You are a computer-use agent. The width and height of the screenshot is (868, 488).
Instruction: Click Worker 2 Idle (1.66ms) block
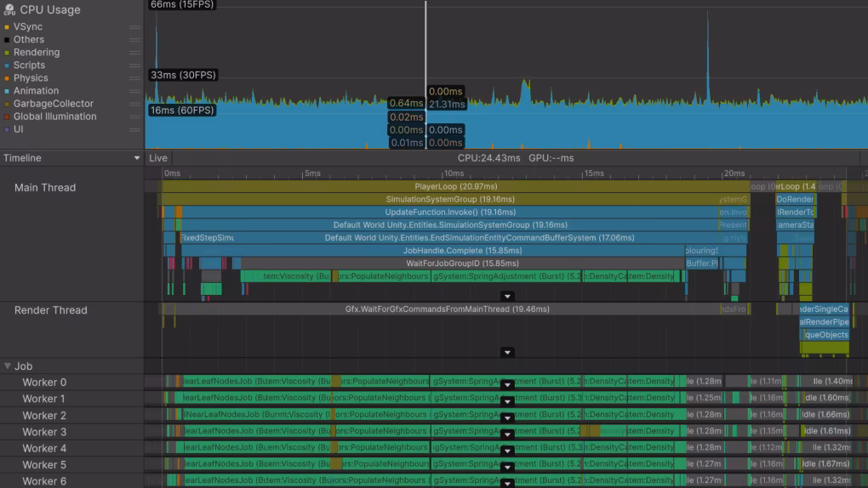[826, 414]
